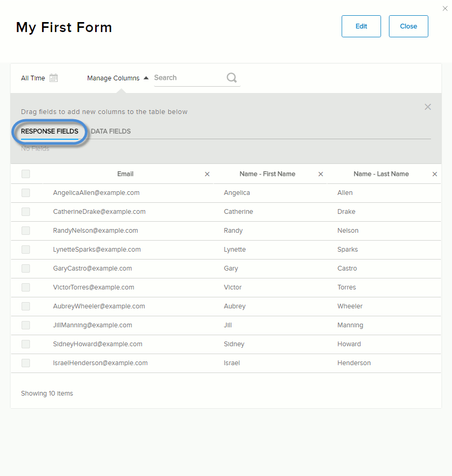Toggle the select-all header checkbox
Screen dimensions: 452x476
tap(26, 174)
